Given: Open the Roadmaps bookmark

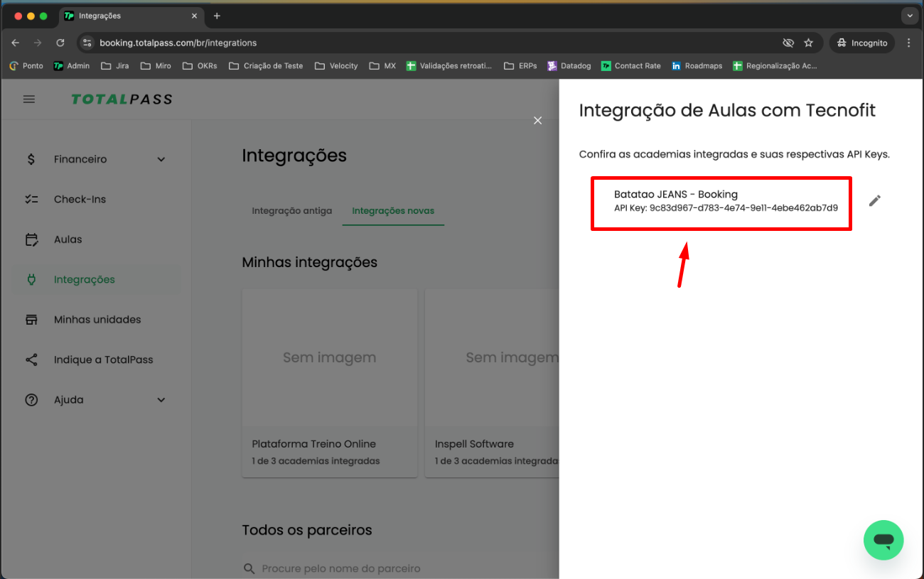Looking at the screenshot, I should coord(697,65).
